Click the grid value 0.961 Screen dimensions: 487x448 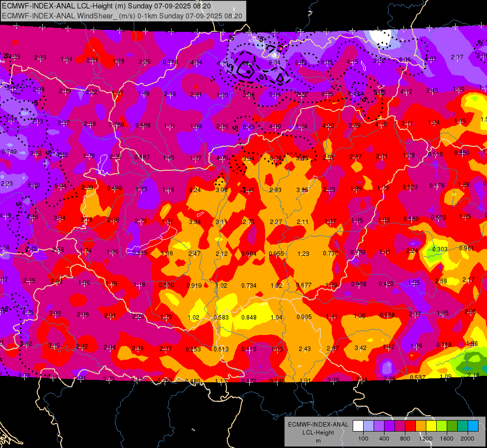(467, 248)
